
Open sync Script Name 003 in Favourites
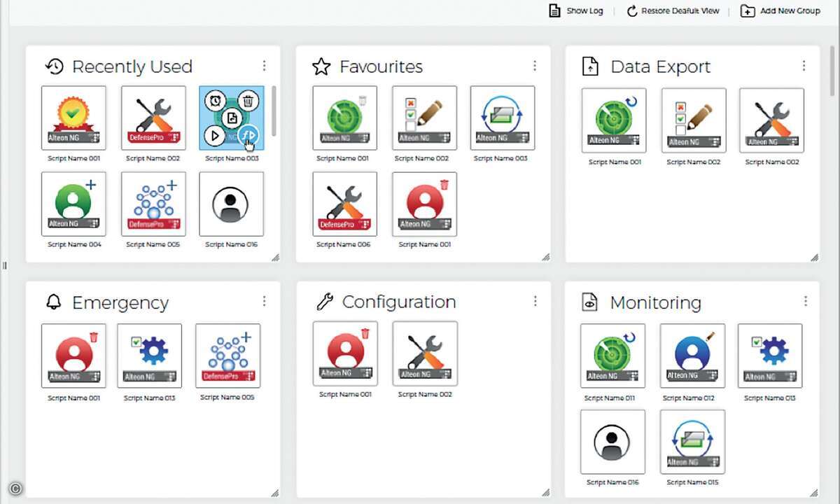point(503,118)
